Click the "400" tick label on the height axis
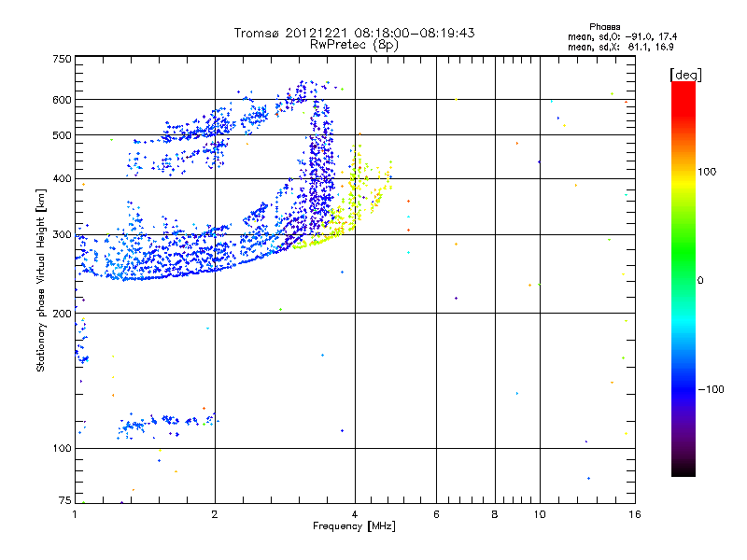 click(62, 179)
